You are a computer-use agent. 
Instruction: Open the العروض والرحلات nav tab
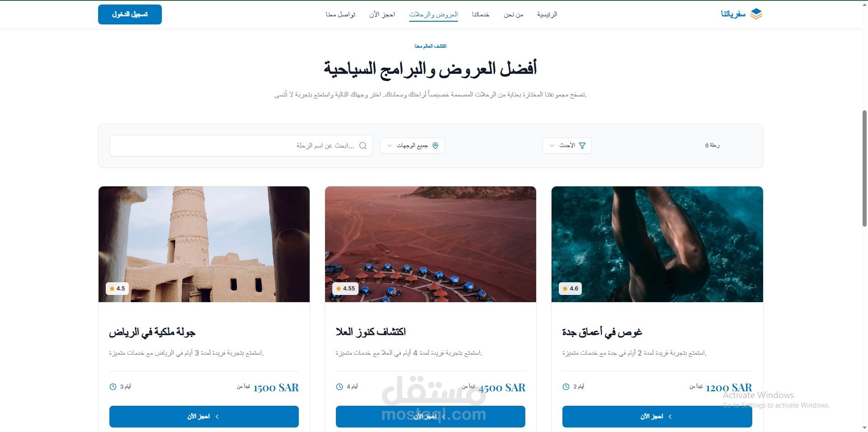click(x=434, y=14)
